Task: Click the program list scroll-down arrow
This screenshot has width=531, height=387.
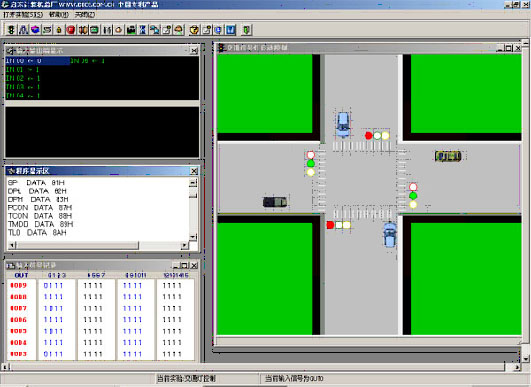Action: (x=193, y=237)
